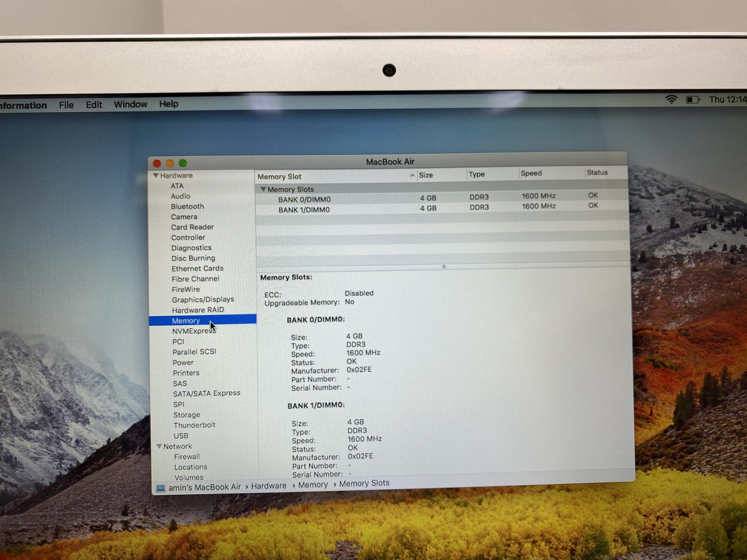Click the green zoom window button

[183, 163]
